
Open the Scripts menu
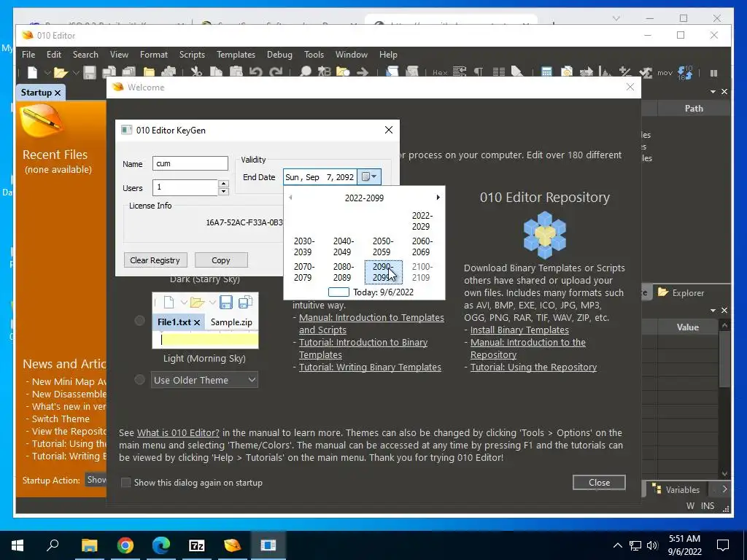(x=192, y=54)
